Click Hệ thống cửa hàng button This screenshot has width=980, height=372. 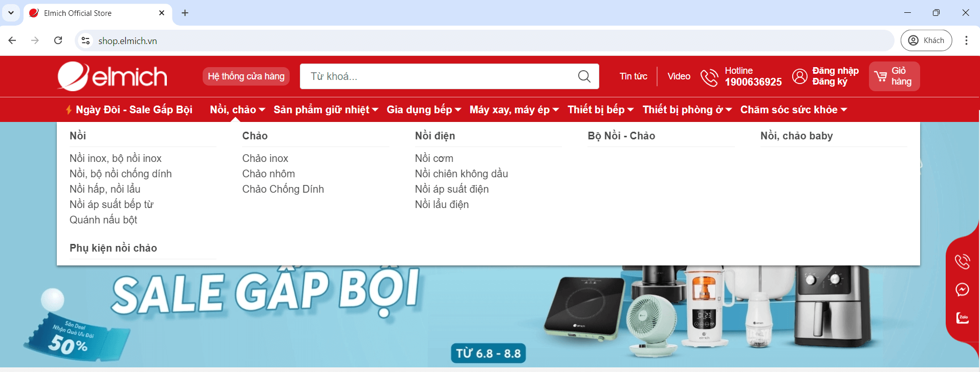point(246,76)
